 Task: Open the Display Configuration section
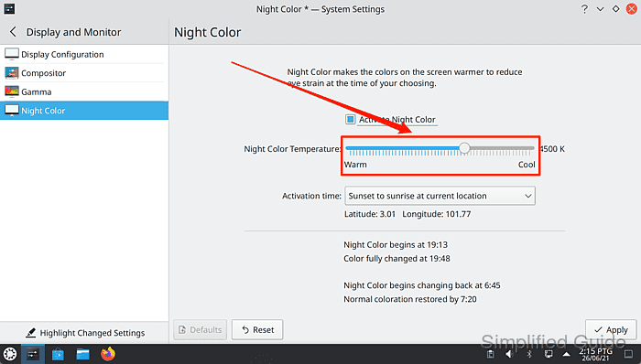(x=84, y=54)
